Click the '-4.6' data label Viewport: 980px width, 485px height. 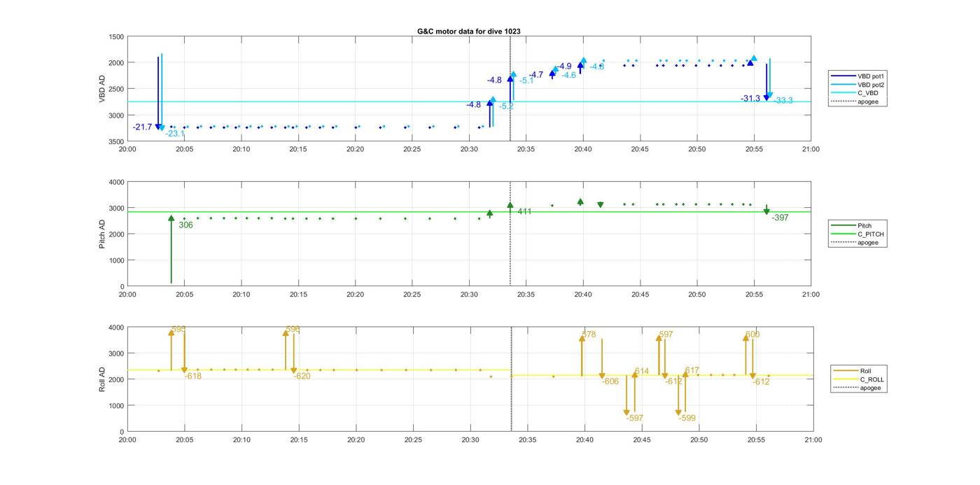tap(568, 75)
